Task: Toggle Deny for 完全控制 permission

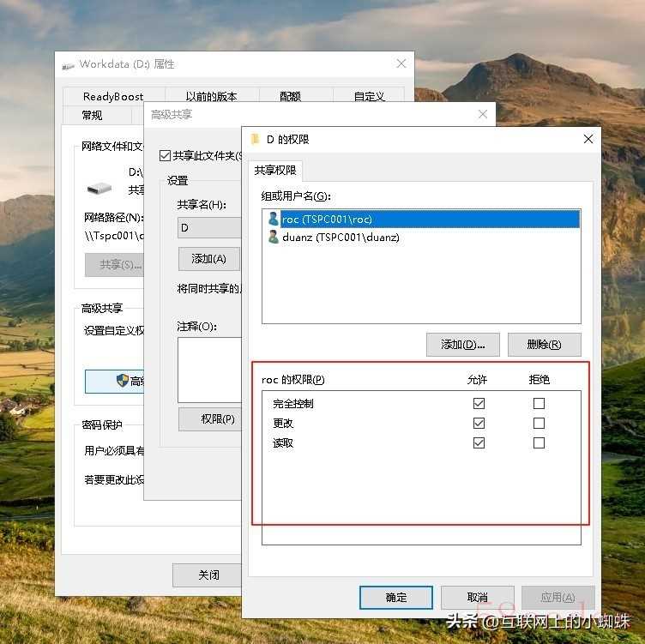Action: pyautogui.click(x=539, y=403)
